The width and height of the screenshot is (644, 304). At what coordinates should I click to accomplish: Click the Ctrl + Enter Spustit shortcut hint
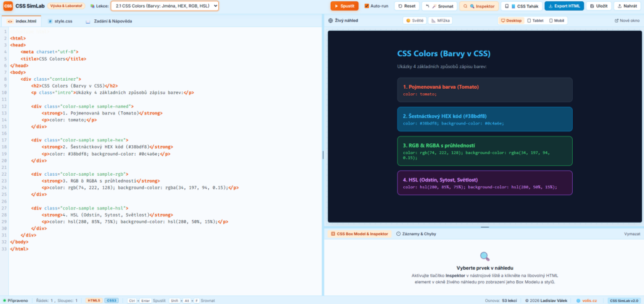(147, 301)
